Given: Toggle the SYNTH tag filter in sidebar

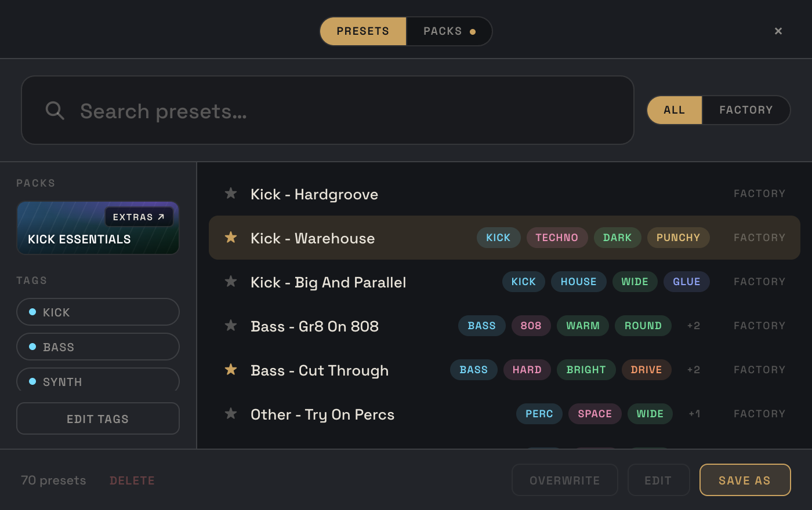Looking at the screenshot, I should (98, 380).
